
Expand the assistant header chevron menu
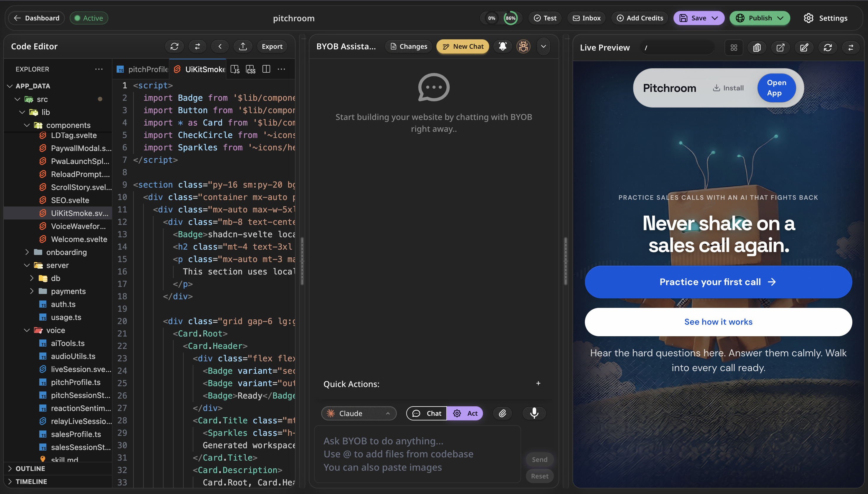pos(543,46)
